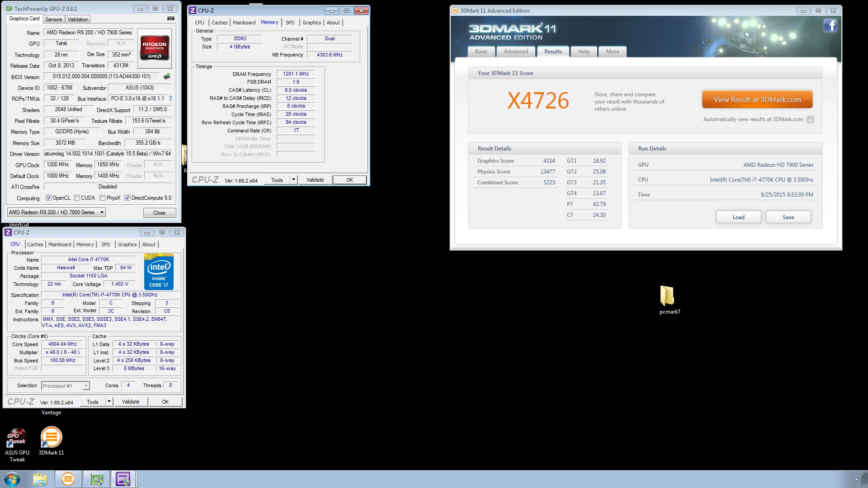Expand Tools dropdown arrow in CPU-Z CPU window
868x488 pixels.
pos(109,402)
